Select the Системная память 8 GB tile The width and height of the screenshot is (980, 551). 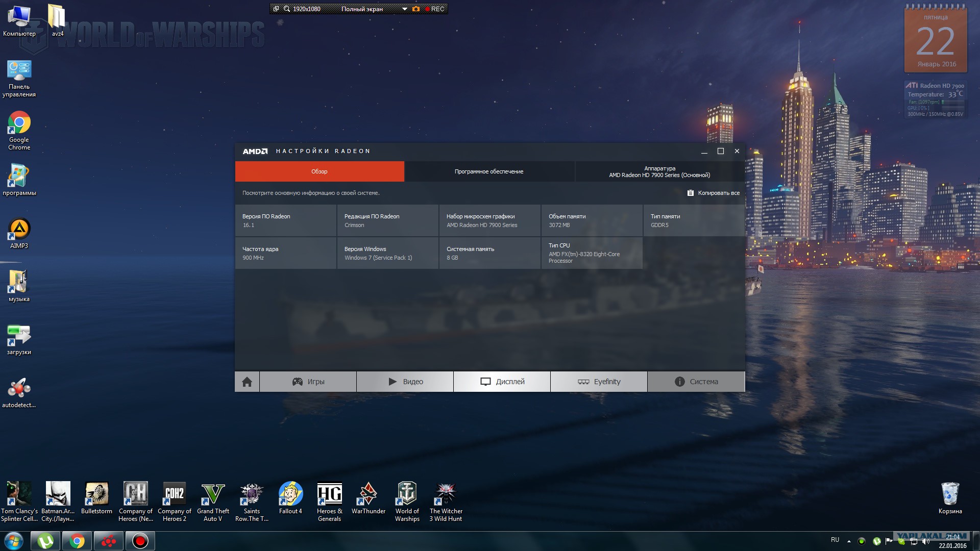click(490, 253)
